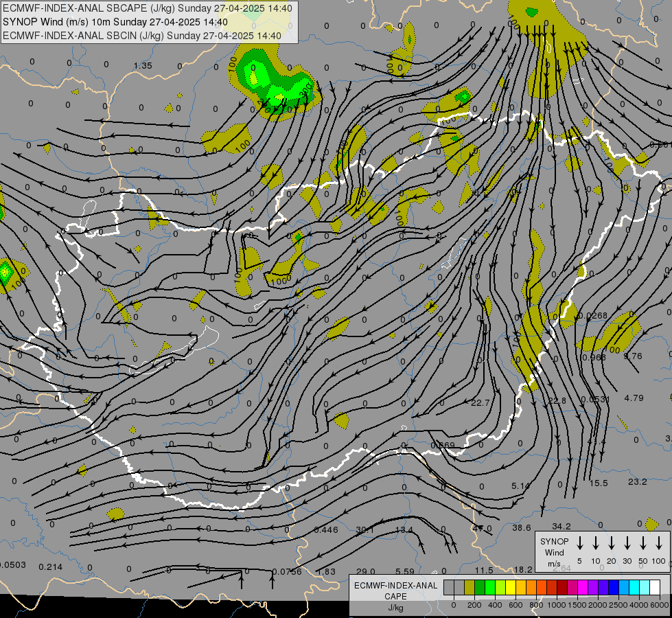The image size is (672, 618).
Task: Select the SBCAPE title line in the header box
Action: [x=148, y=8]
